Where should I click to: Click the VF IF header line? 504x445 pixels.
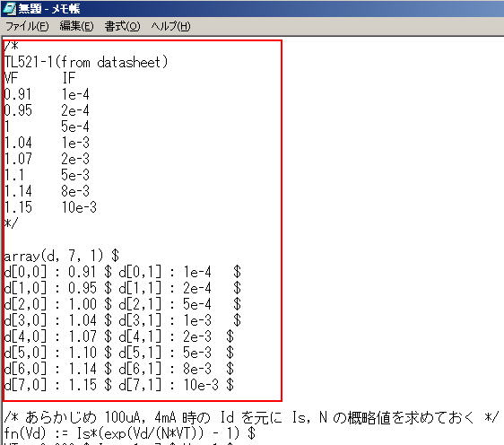(x=39, y=78)
